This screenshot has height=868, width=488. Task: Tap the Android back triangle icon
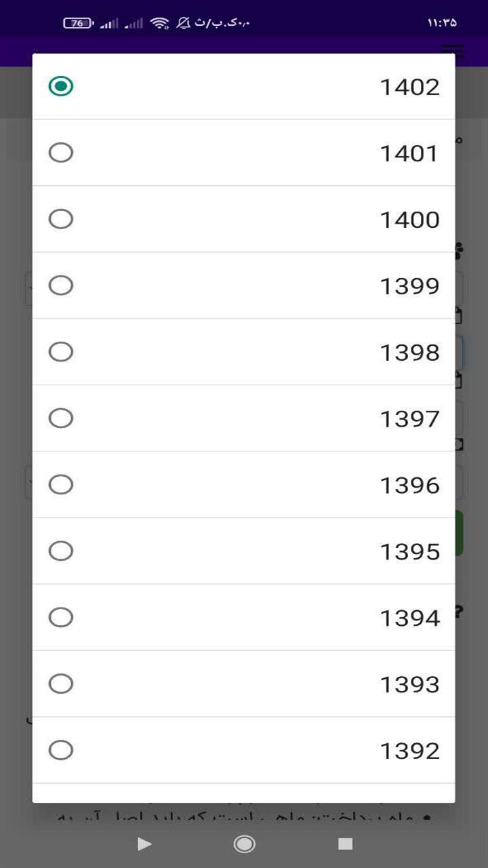[144, 844]
